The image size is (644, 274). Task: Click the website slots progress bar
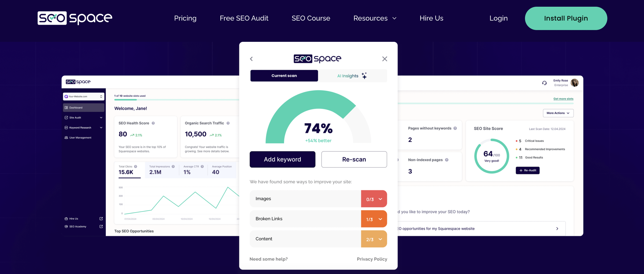[x=176, y=100]
